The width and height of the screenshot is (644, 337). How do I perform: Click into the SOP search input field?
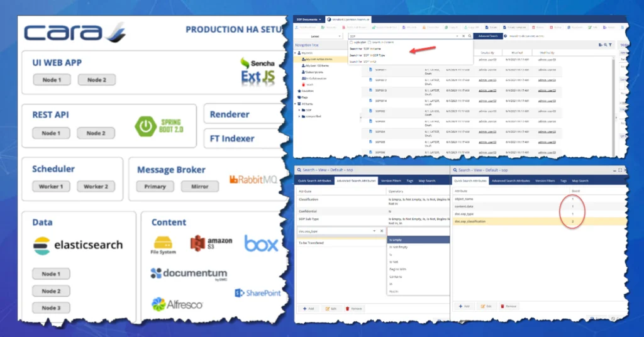point(402,36)
